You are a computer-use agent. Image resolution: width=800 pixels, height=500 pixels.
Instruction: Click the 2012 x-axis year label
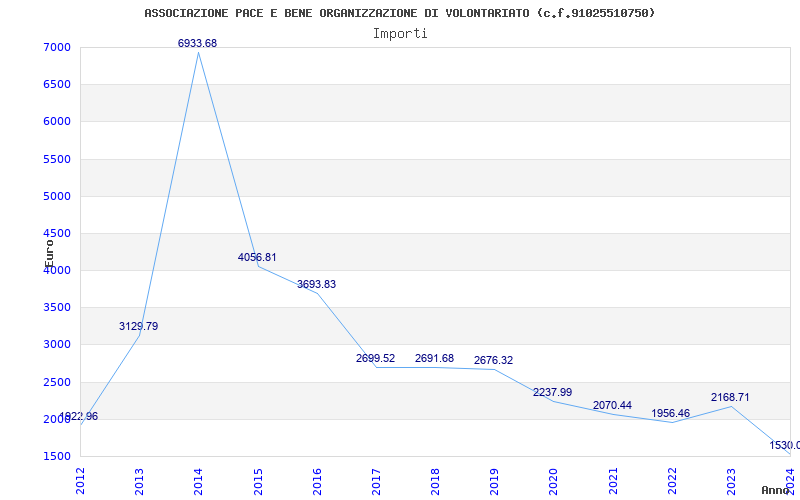click(x=81, y=481)
